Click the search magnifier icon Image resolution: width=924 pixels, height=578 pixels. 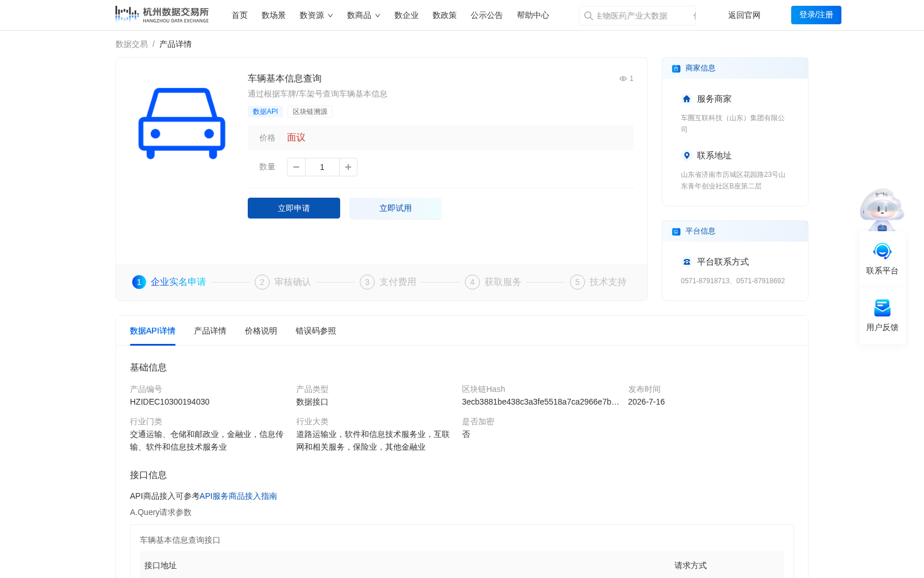tap(588, 16)
